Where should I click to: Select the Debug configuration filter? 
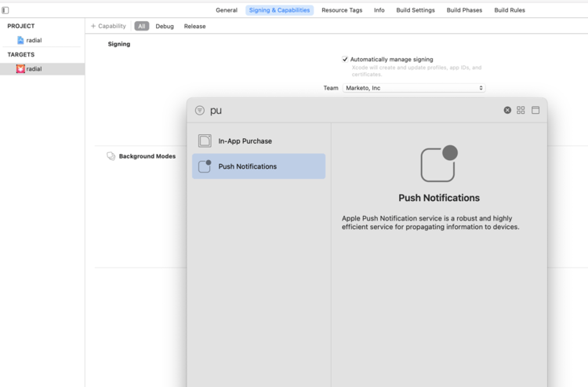pos(165,26)
